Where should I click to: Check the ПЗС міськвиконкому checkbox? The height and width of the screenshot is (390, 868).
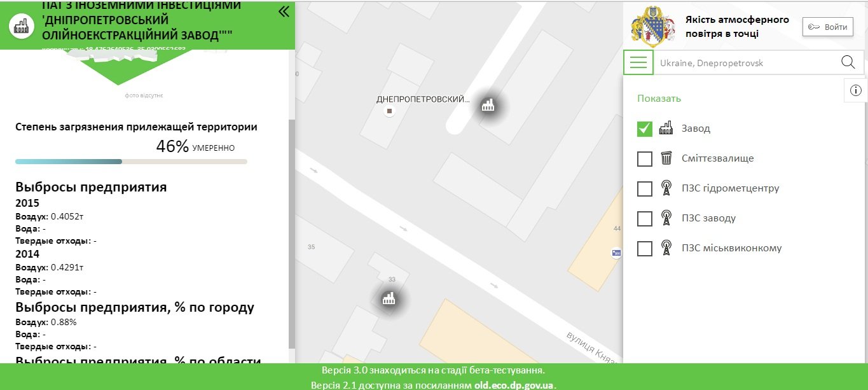point(645,248)
